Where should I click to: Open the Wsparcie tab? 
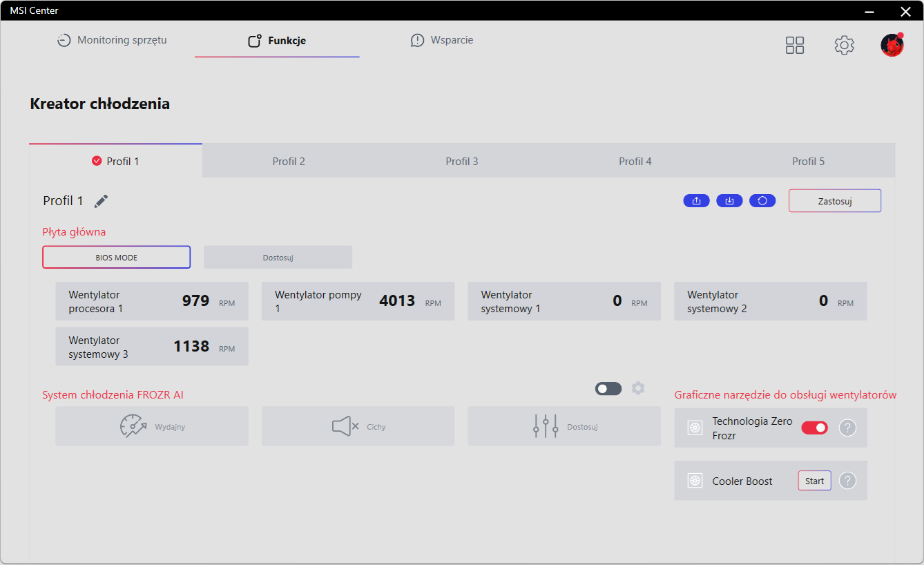coord(442,40)
